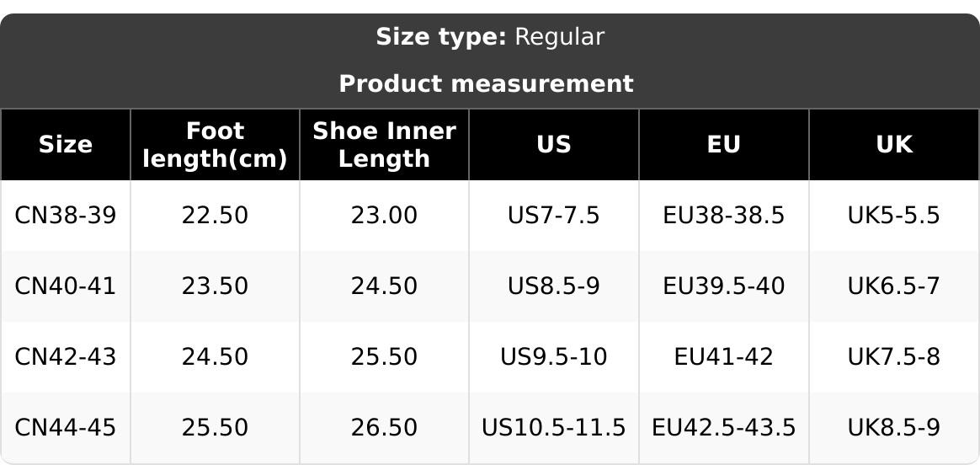Click the EU42.5-43.5 cell

[x=724, y=428]
